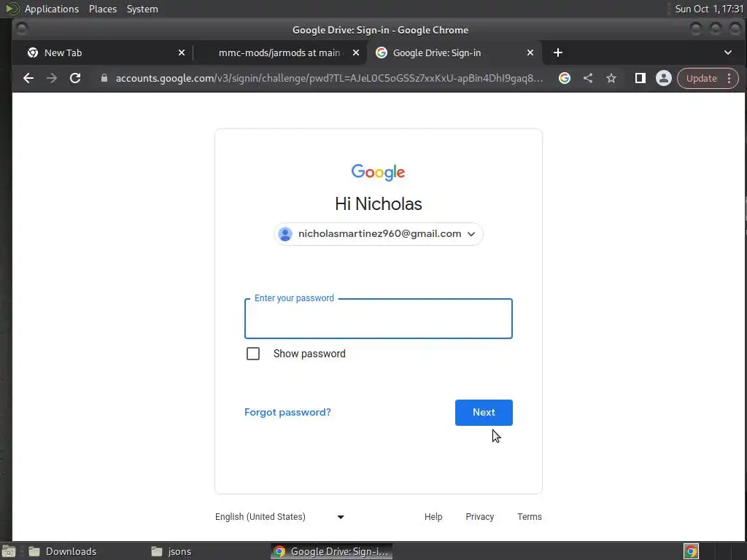The width and height of the screenshot is (747, 560).
Task: Go back to the previous page
Action: 28,79
